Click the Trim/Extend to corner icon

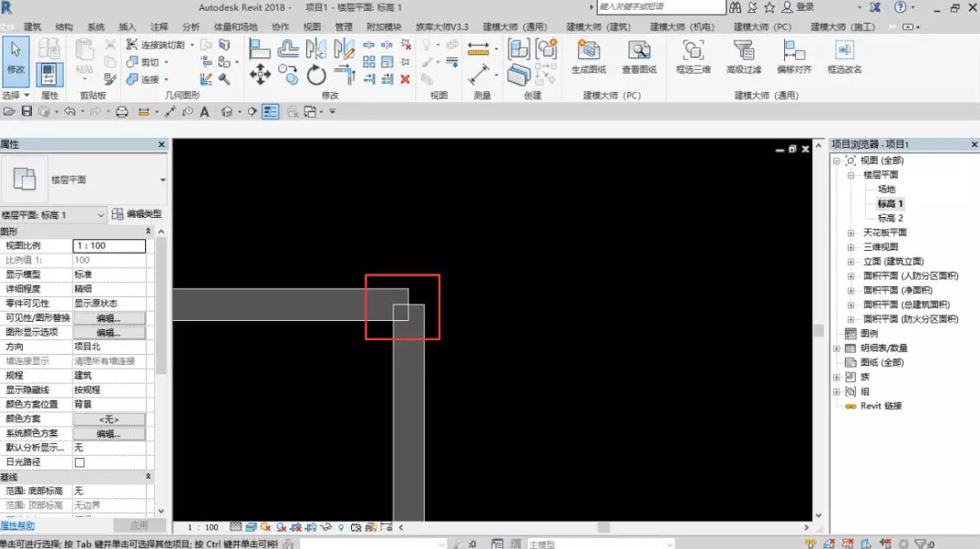point(345,75)
